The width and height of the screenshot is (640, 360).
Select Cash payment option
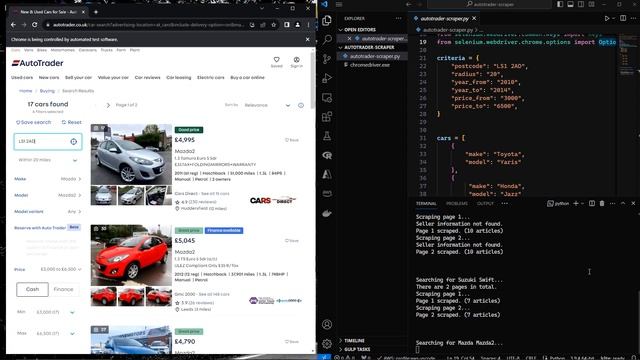(x=32, y=289)
